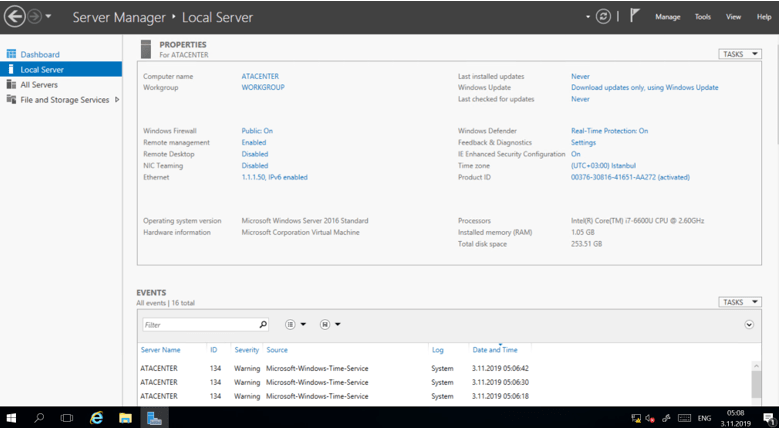Click Remote Desktop Disabled link

(255, 154)
